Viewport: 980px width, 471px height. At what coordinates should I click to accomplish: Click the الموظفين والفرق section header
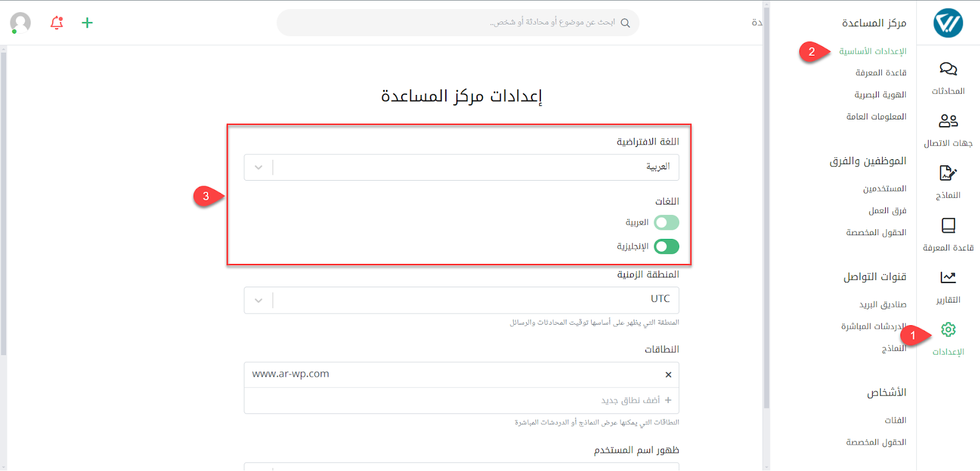pyautogui.click(x=868, y=161)
